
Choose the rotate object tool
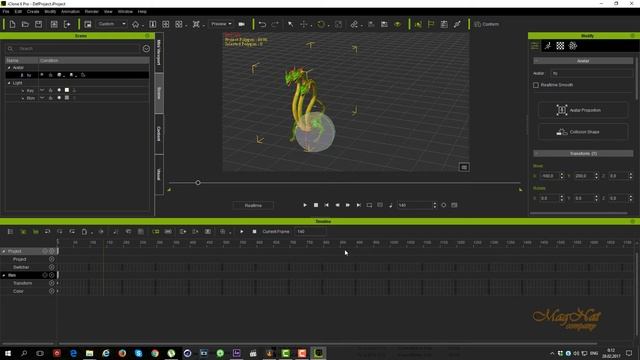[321, 24]
